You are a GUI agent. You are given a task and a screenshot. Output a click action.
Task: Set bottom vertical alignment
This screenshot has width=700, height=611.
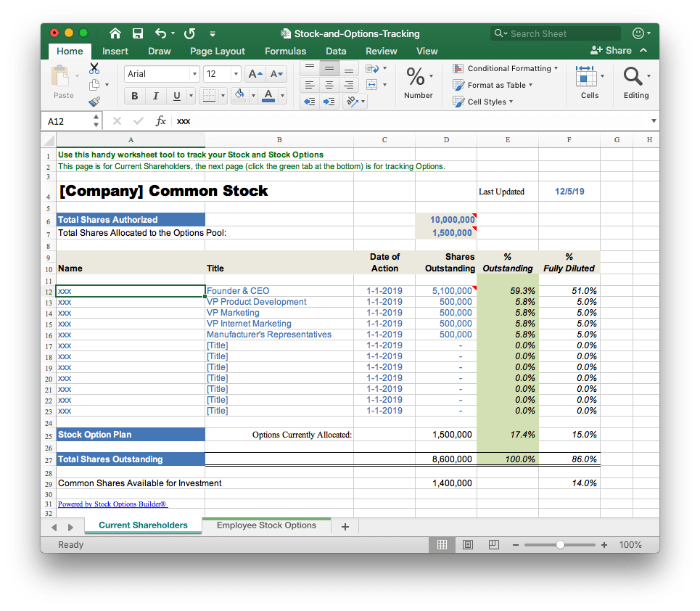point(349,68)
